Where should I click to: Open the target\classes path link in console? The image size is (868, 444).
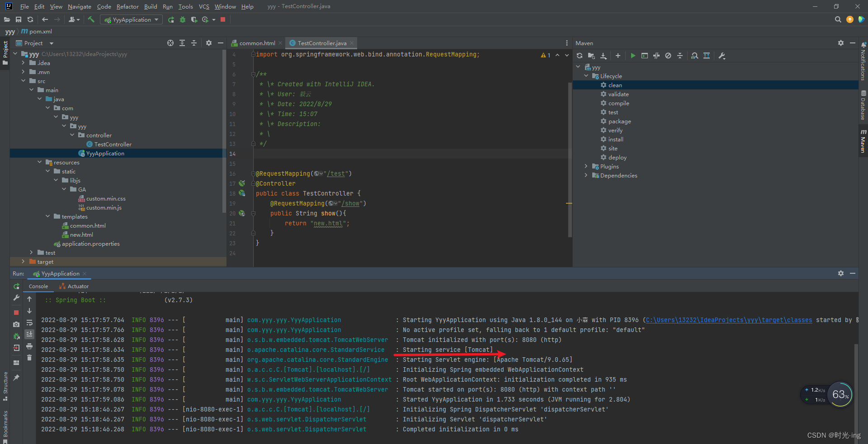coord(729,320)
